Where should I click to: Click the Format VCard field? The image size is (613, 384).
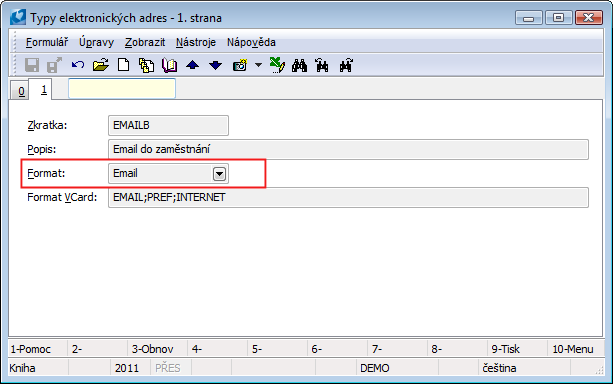(348, 197)
